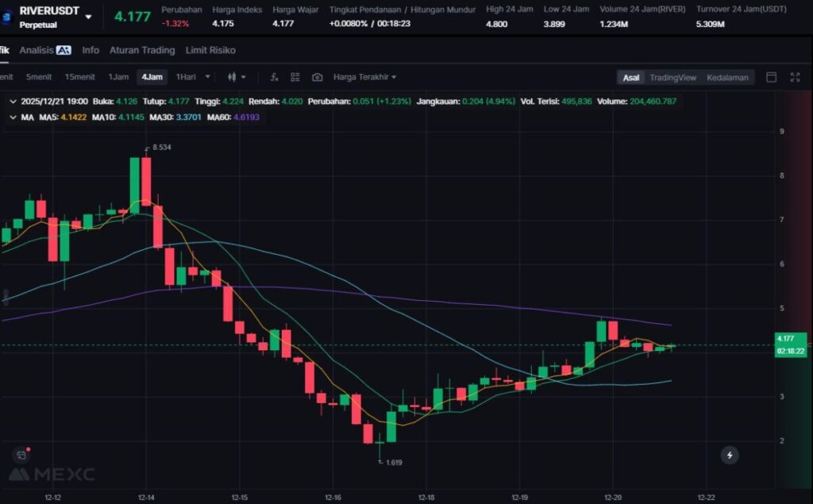Expand more timeframe options arrow
813x504 pixels.
[x=208, y=77]
